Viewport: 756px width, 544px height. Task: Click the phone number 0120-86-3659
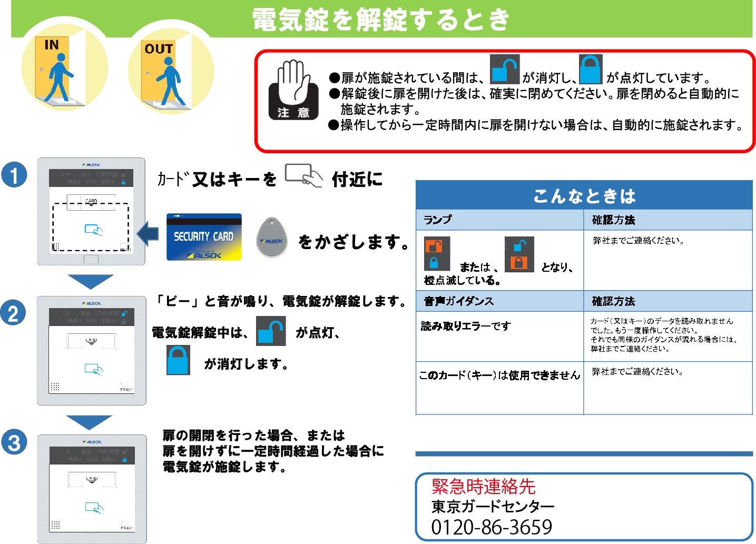click(492, 527)
